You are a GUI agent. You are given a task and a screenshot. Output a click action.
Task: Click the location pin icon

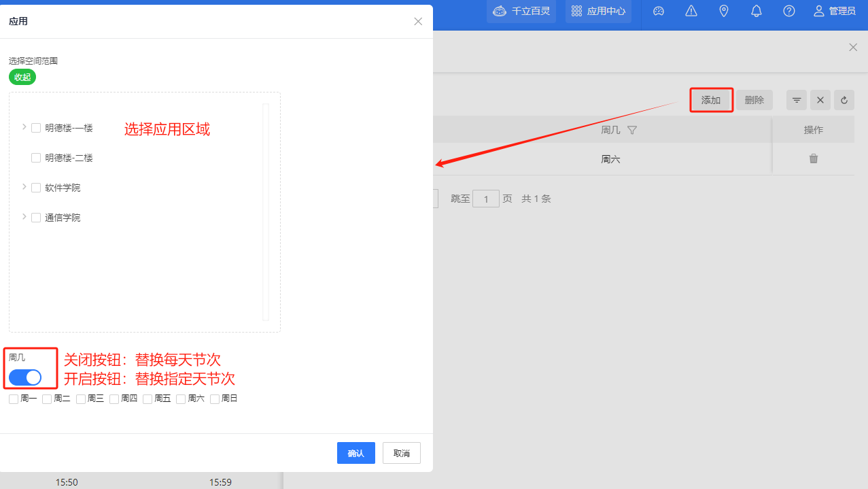click(724, 11)
